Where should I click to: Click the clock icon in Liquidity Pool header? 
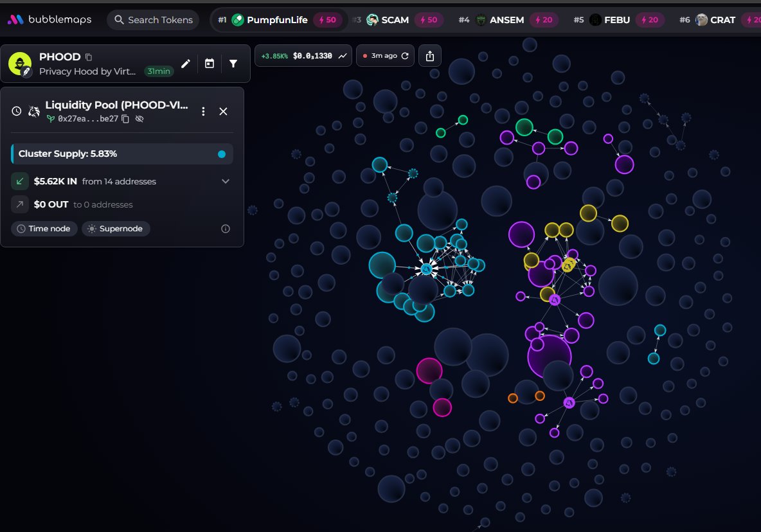pyautogui.click(x=17, y=111)
